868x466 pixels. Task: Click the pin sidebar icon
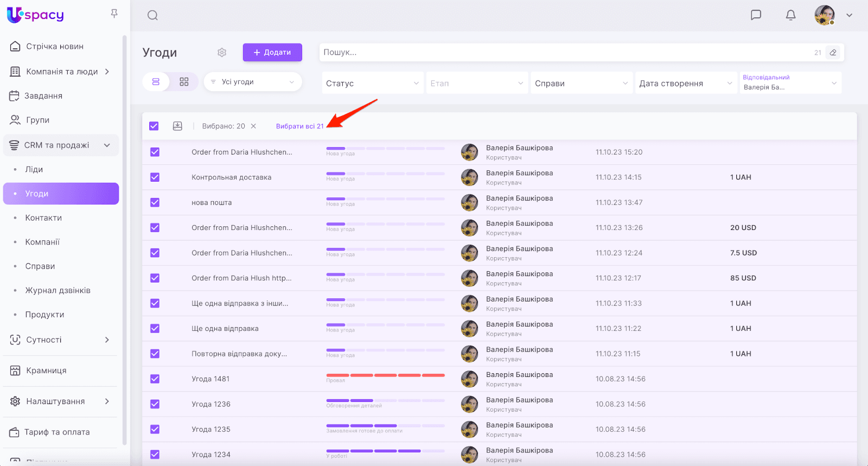click(114, 14)
